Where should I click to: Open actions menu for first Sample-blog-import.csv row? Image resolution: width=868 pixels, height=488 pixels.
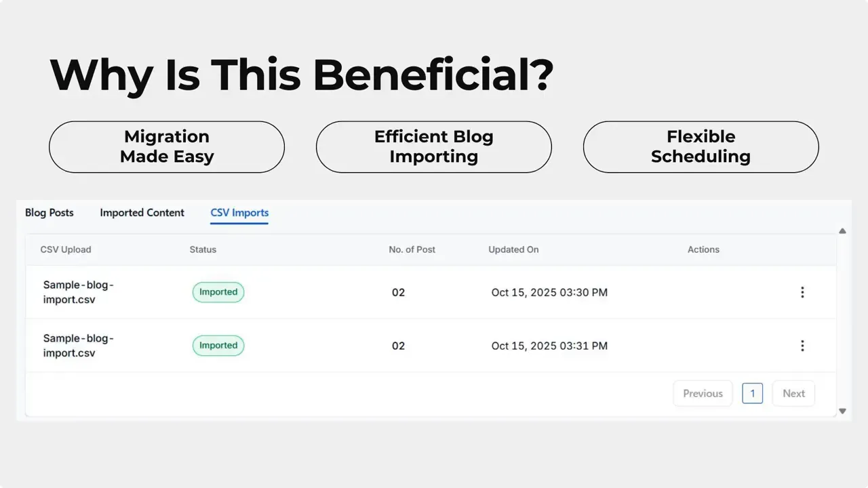802,292
